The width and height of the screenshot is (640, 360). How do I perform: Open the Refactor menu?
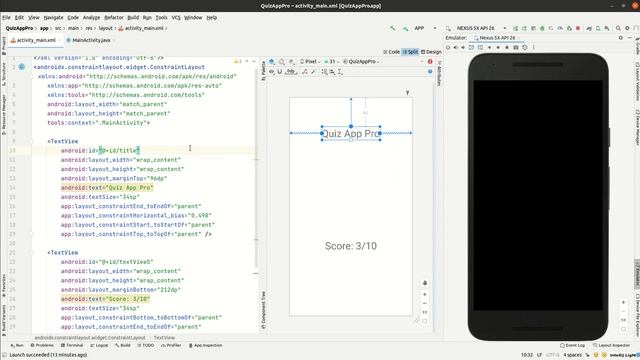tap(114, 18)
